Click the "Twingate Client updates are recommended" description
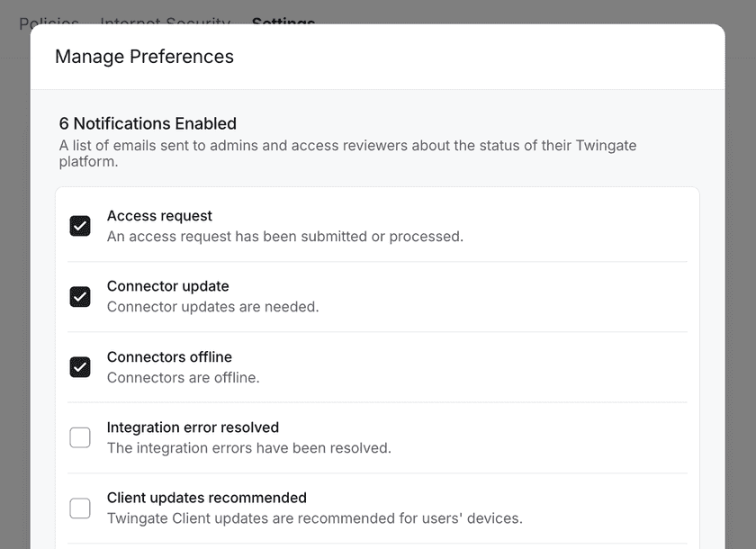 coord(314,518)
